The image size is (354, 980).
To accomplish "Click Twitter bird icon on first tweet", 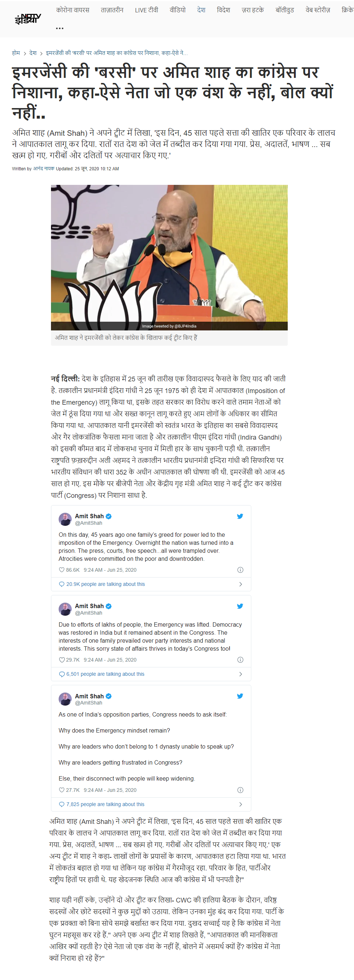I will (240, 516).
